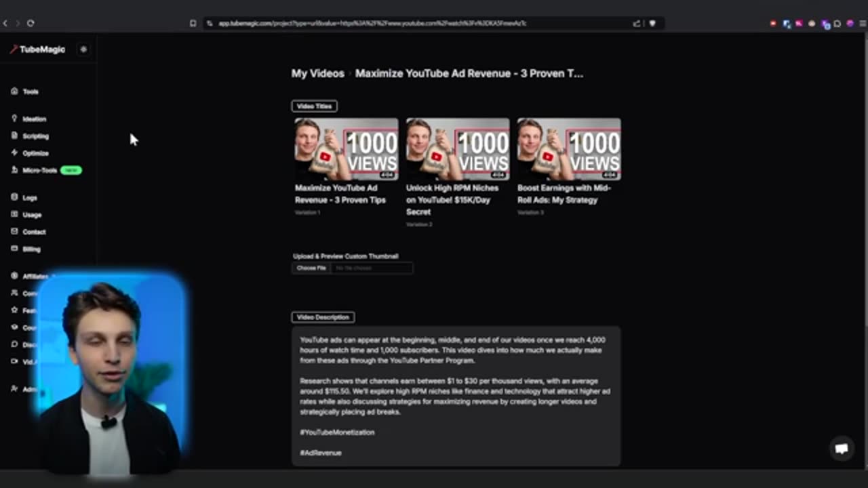Select the Variation 2 thumbnail preview

click(x=458, y=148)
